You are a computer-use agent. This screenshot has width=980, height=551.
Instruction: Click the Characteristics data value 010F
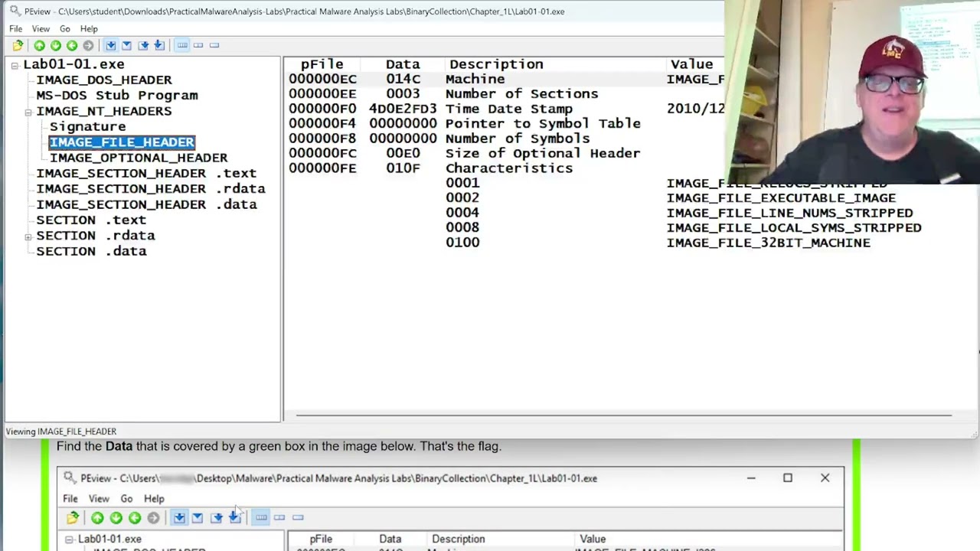click(403, 168)
